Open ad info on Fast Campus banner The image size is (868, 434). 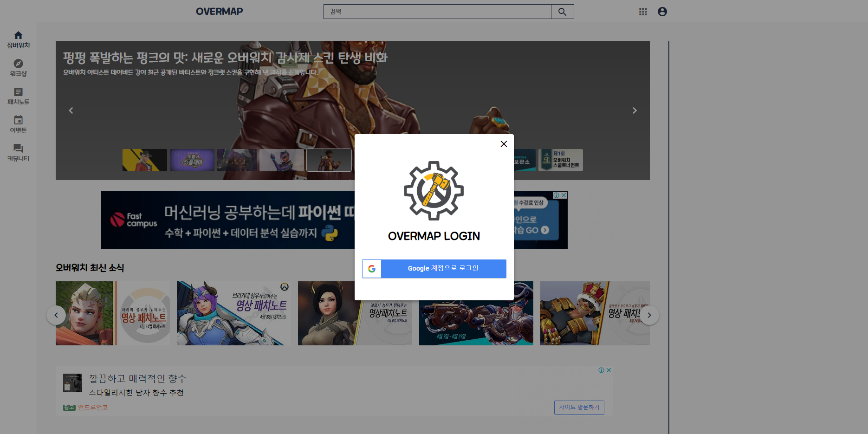click(x=556, y=195)
